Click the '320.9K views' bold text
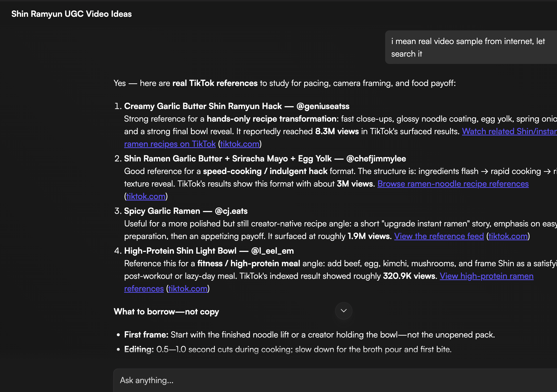Screen dimensions: 557x392 [x=410, y=276]
